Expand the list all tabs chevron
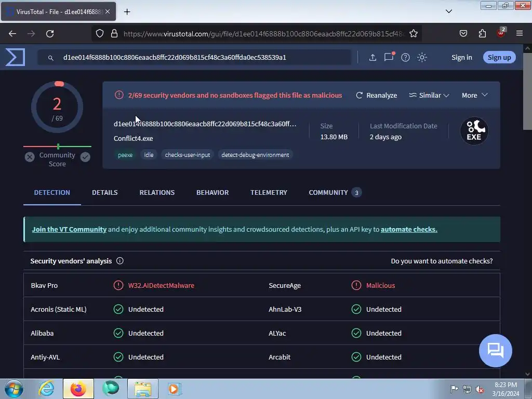Screen dimensions: 532x399 (448, 11)
